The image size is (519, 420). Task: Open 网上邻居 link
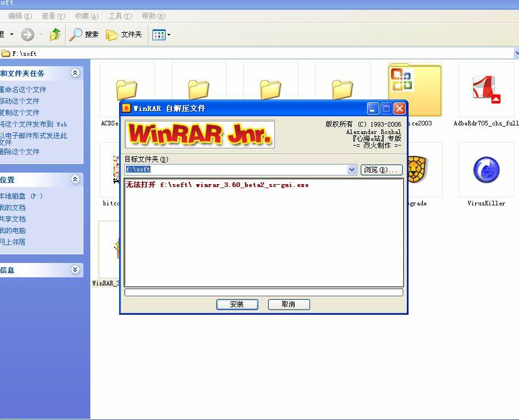(x=13, y=242)
